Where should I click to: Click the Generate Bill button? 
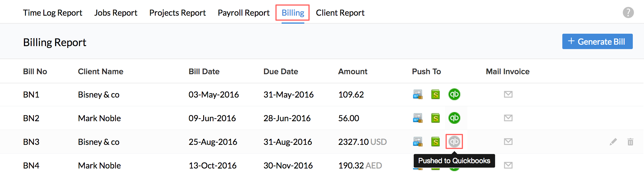(597, 41)
